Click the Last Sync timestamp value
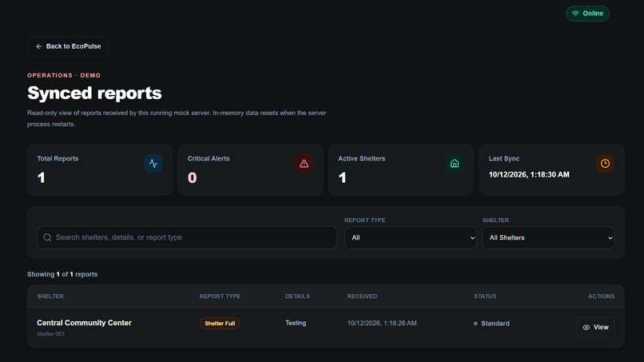Viewport: 644px width, 362px height. pos(529,175)
